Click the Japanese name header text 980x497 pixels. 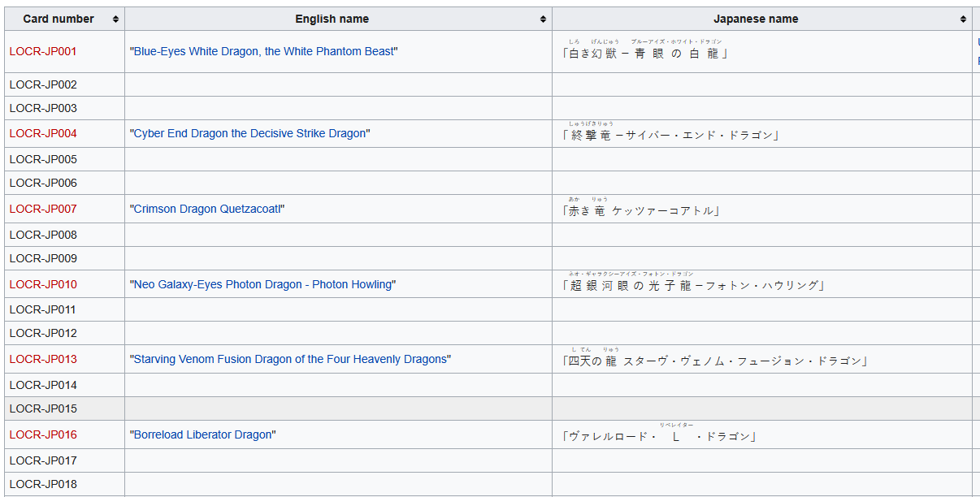756,19
